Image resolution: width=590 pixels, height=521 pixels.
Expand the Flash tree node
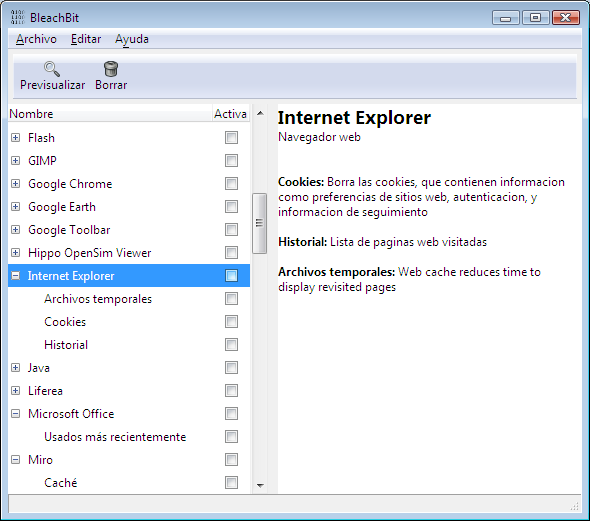15,138
